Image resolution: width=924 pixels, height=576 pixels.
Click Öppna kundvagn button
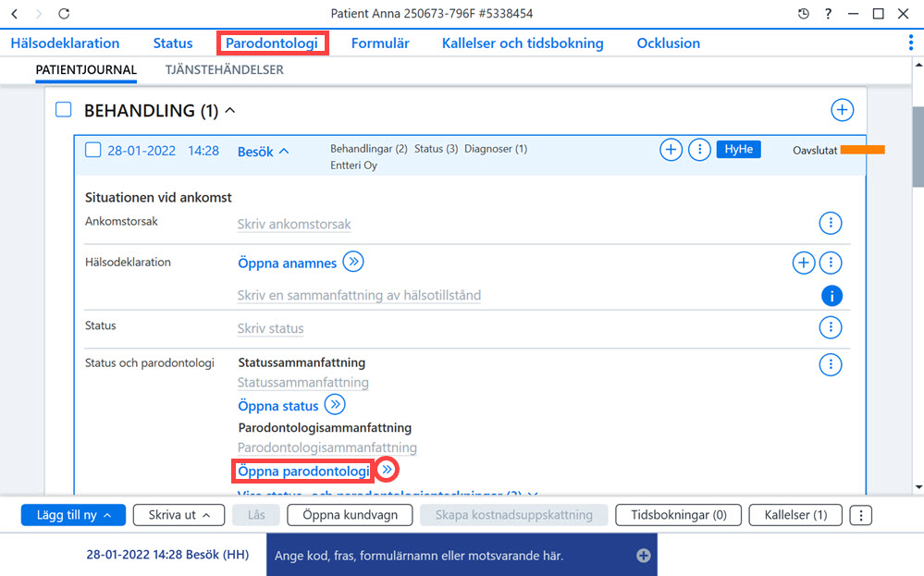click(x=350, y=515)
